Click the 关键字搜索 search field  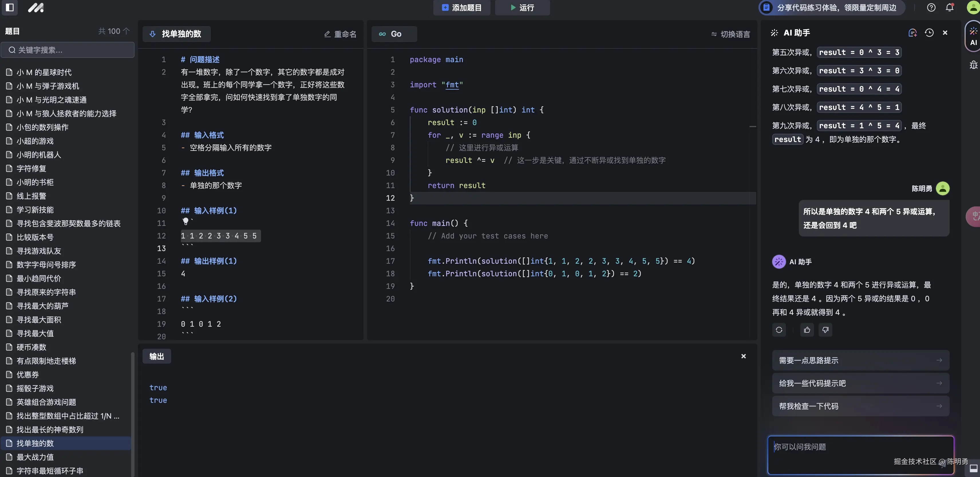tap(68, 50)
